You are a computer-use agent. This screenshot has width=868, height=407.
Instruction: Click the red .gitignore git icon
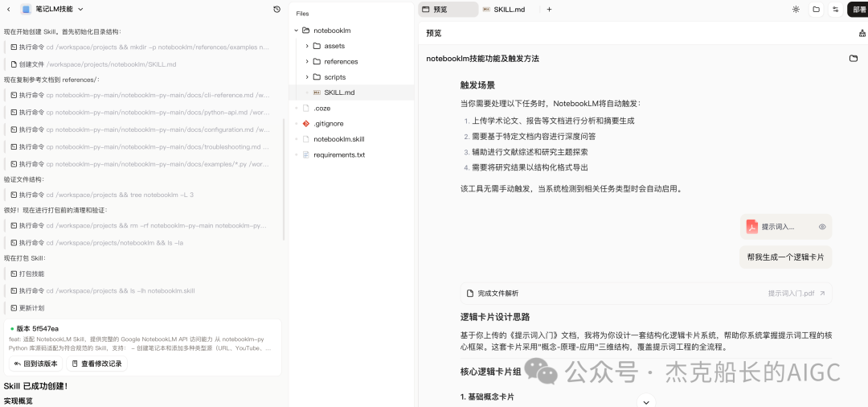tap(305, 124)
